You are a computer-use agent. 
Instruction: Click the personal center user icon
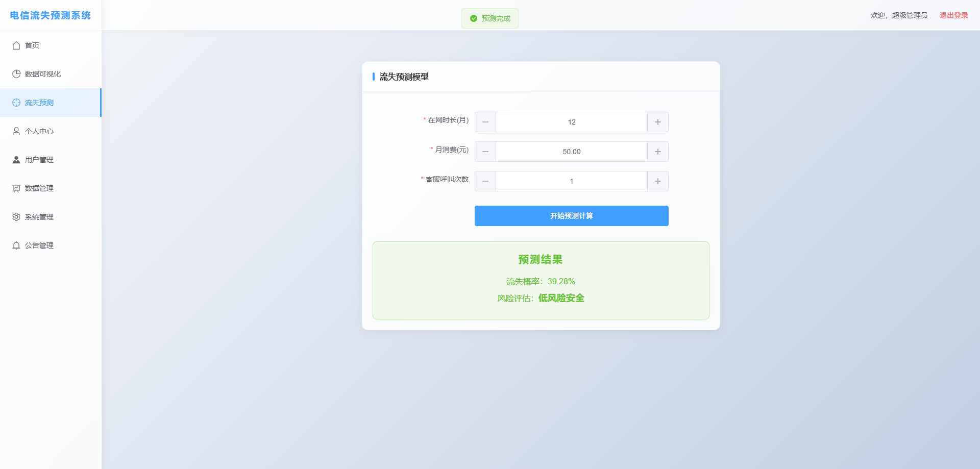point(16,131)
